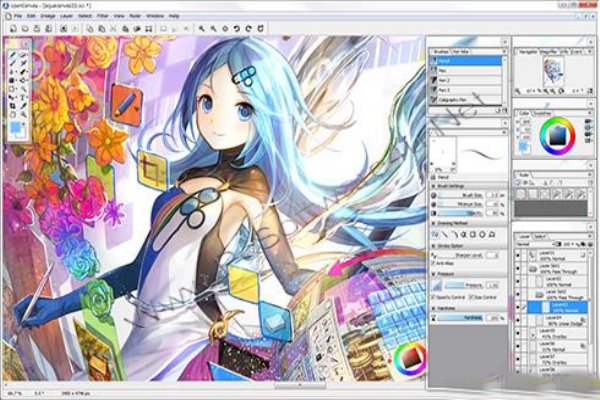Select the Pencil brush in the list
Viewport: 600px width, 400px height.
point(466,60)
